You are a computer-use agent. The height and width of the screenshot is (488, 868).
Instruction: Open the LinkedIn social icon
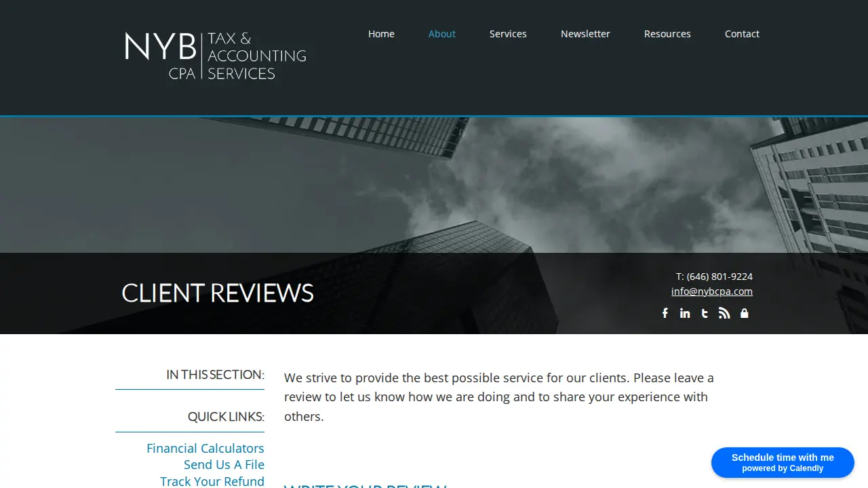tap(685, 313)
